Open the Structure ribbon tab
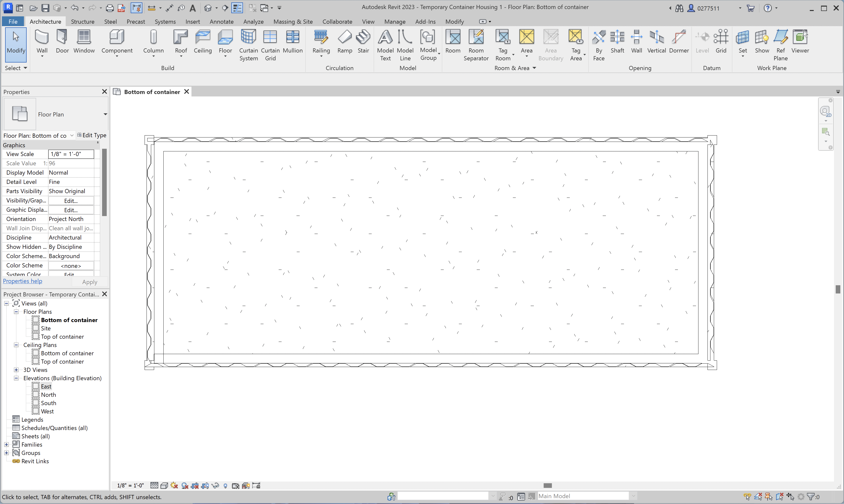Image resolution: width=844 pixels, height=504 pixels. [83, 21]
